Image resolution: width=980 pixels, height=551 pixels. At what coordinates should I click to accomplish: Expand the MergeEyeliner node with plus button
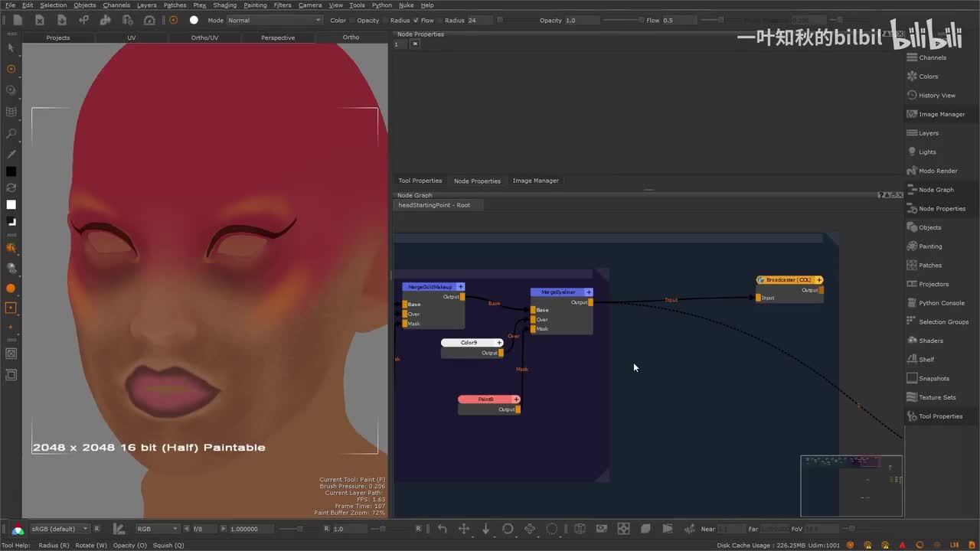589,292
